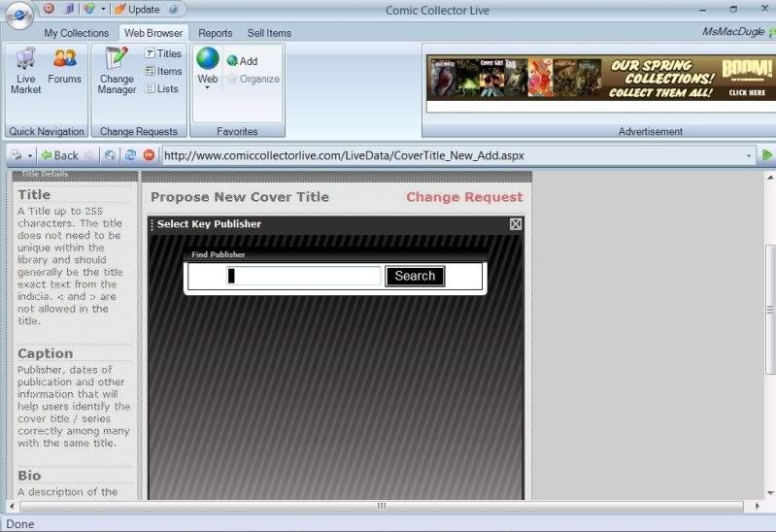The width and height of the screenshot is (776, 532).
Task: Click the Propose New Cover Title heading
Action: tap(240, 197)
